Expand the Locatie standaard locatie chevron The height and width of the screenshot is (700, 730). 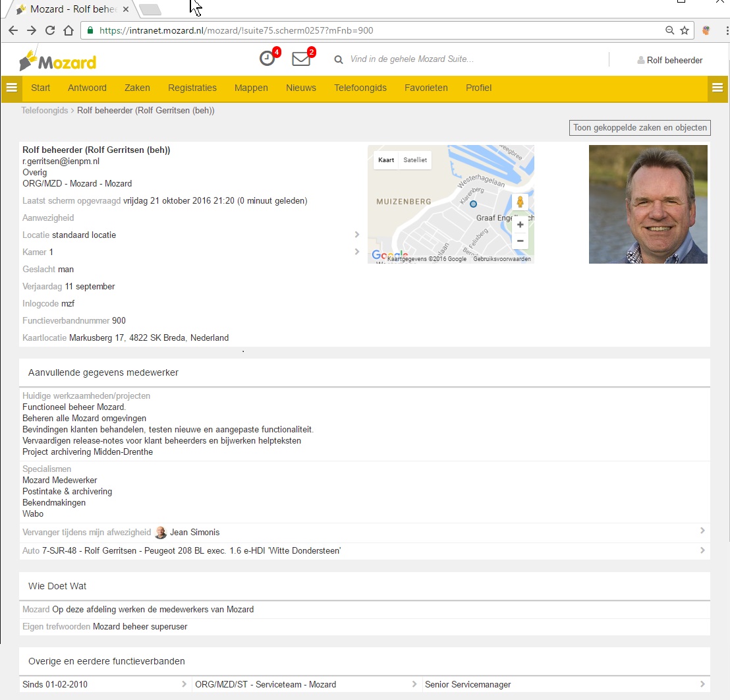(x=356, y=234)
